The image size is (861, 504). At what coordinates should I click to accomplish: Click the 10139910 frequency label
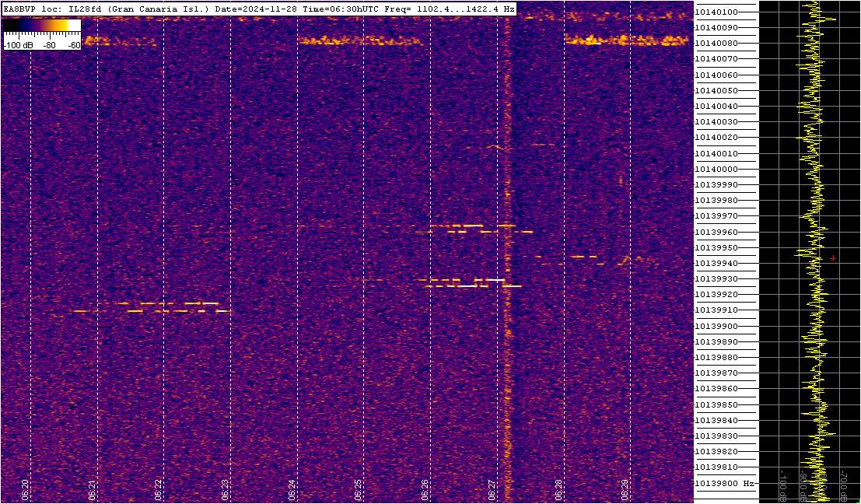[716, 310]
